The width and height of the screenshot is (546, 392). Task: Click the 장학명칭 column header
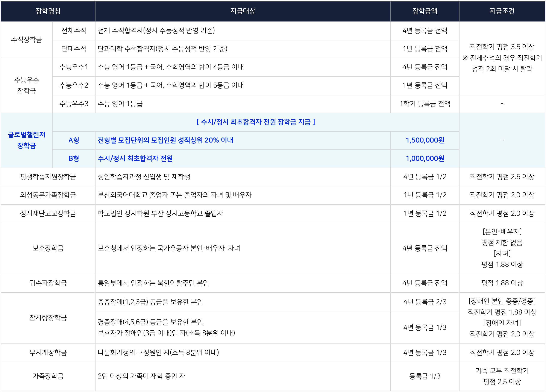tap(48, 11)
